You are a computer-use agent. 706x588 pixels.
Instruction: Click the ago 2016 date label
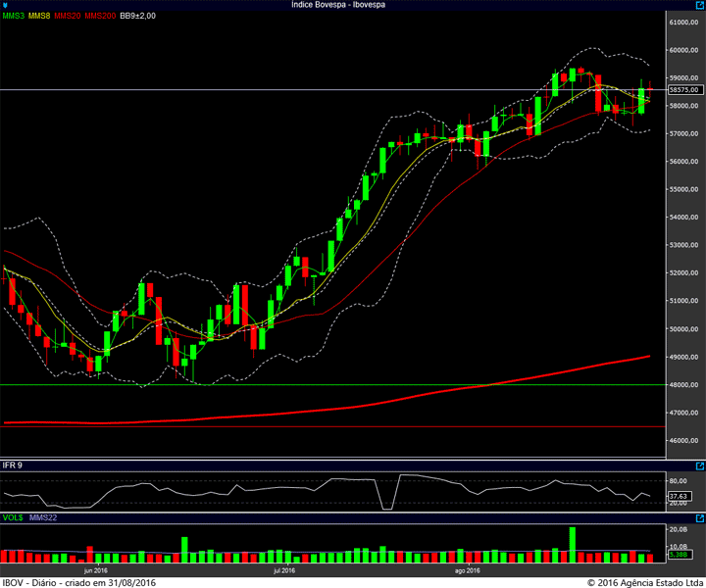coord(468,570)
